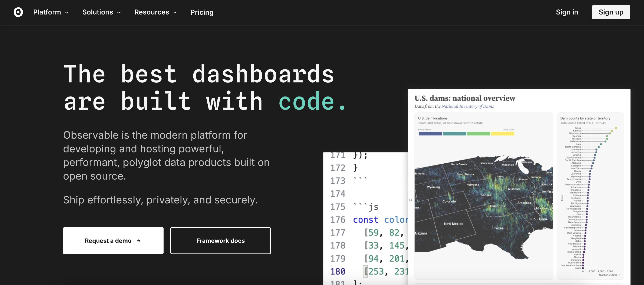
Task: Click the sidebar expand arrow beside the map
Action: click(x=411, y=200)
